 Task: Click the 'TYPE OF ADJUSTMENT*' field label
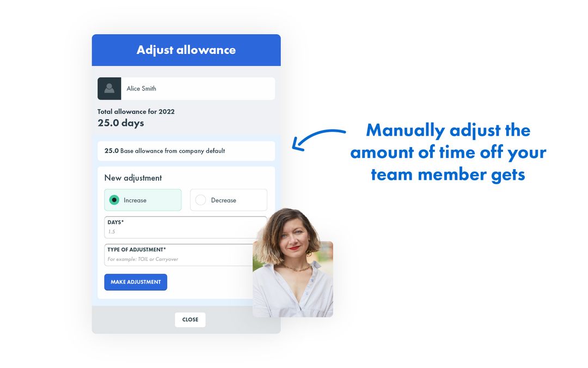point(137,250)
